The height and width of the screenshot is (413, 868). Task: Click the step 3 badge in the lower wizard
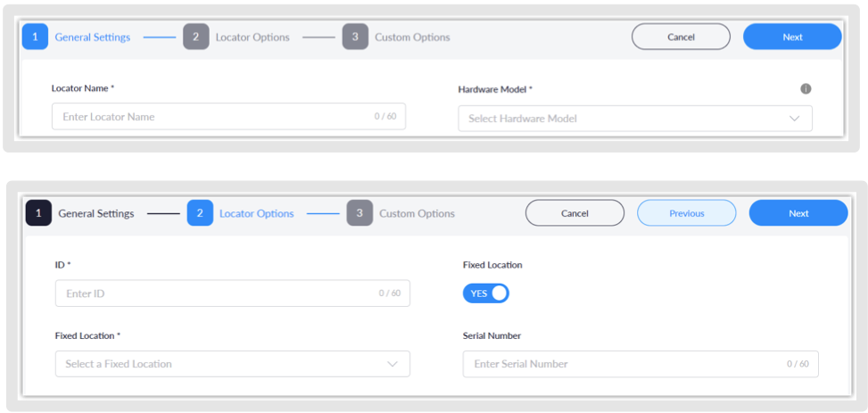click(360, 213)
